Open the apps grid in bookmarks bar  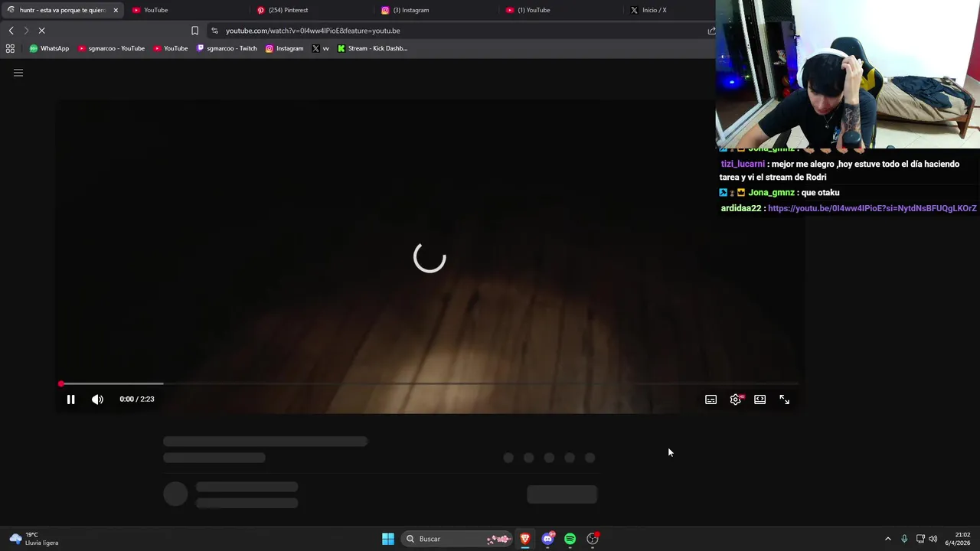click(x=10, y=48)
